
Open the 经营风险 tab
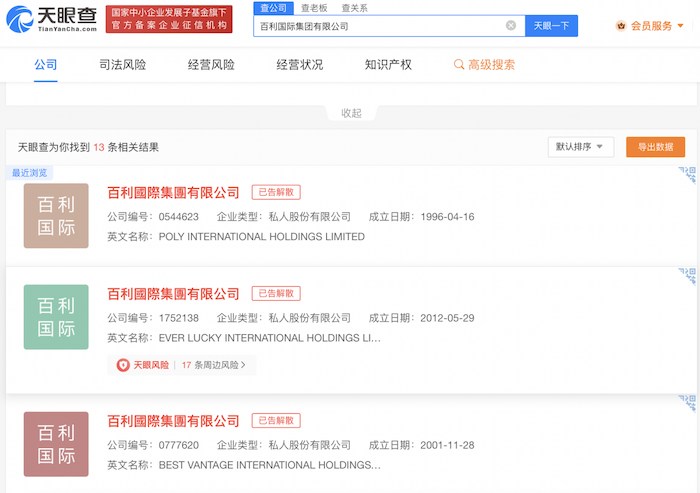point(211,65)
